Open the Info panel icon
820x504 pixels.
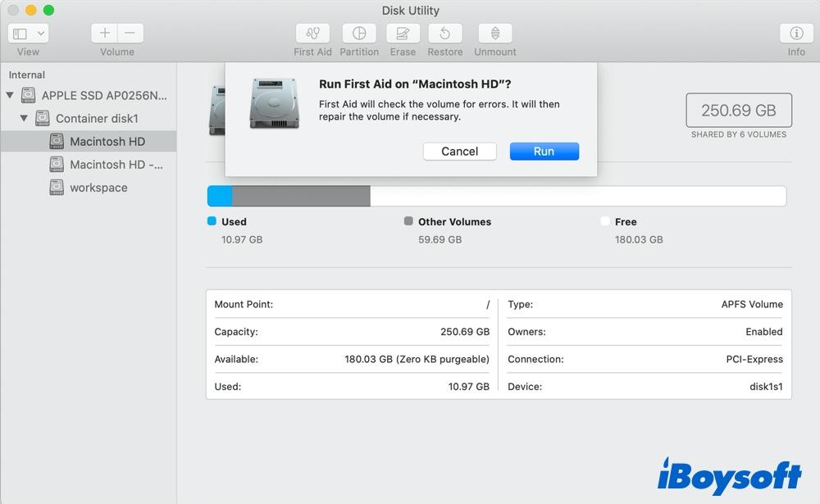795,34
